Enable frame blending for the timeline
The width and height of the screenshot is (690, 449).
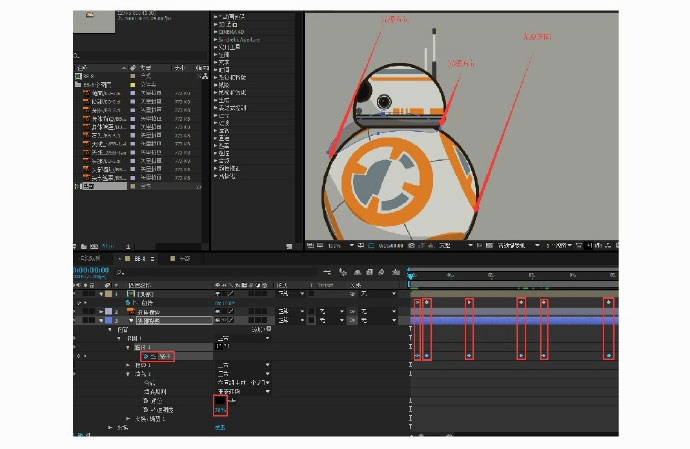pos(369,272)
